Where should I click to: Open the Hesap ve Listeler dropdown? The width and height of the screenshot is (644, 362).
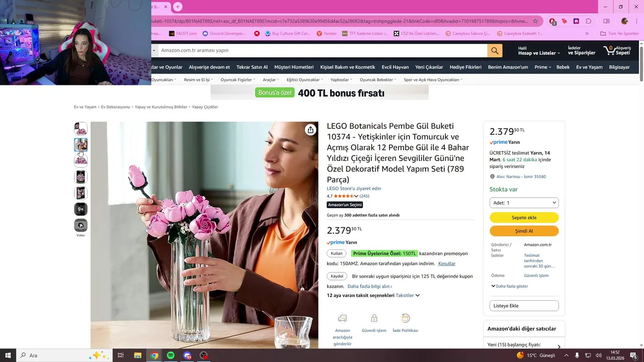point(538,51)
